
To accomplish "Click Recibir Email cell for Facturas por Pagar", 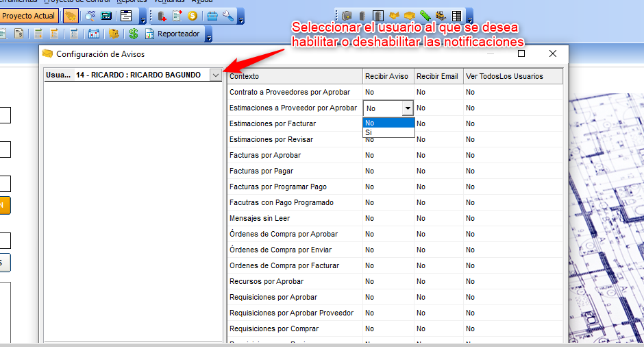I will (x=438, y=171).
